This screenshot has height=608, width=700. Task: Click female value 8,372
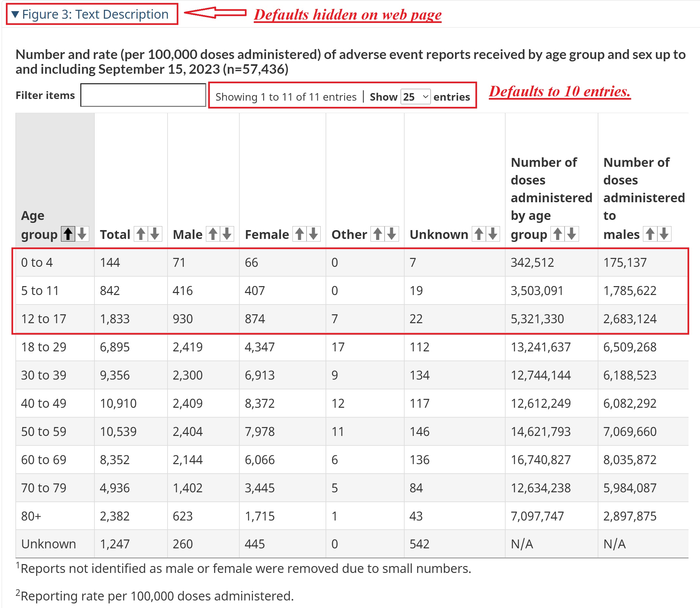pos(260,403)
